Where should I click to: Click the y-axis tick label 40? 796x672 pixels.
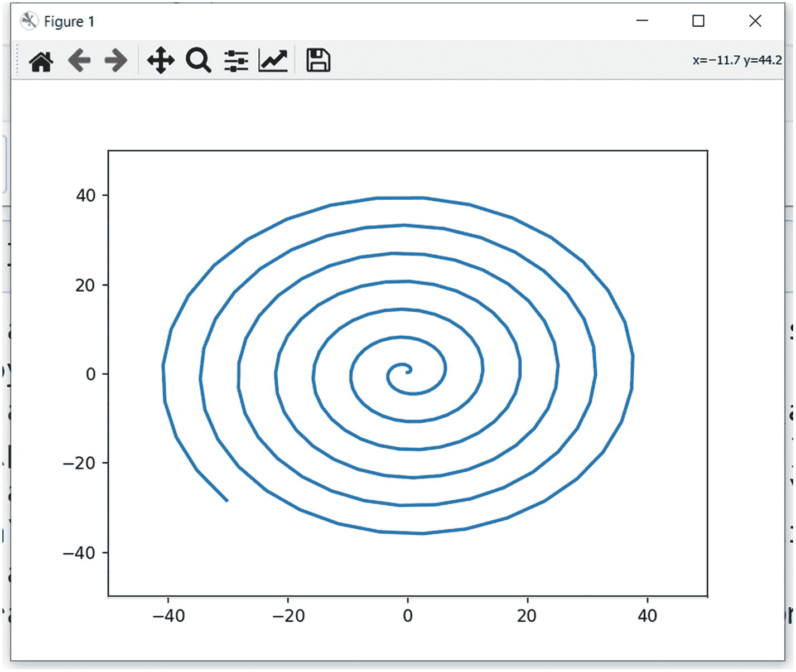[x=86, y=196]
